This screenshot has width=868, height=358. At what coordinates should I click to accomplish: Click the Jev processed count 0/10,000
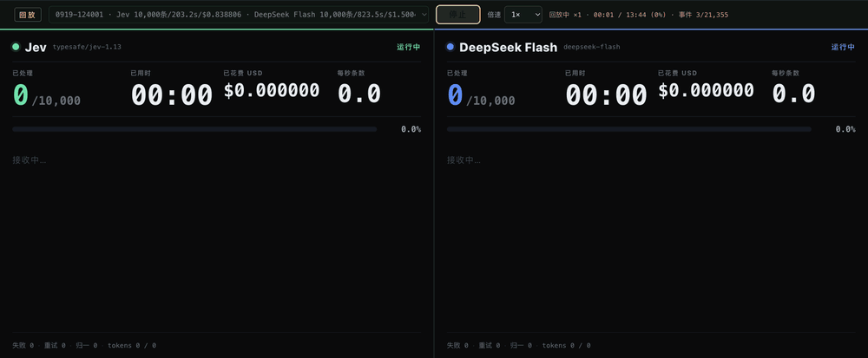click(47, 95)
